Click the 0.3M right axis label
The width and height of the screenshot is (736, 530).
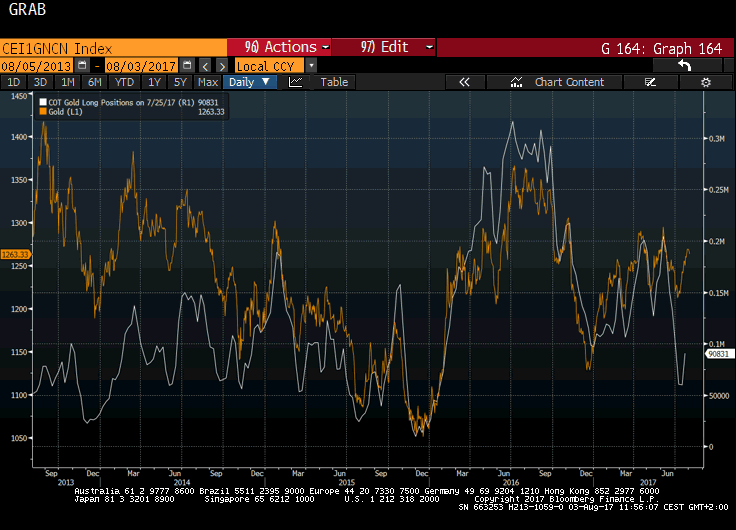[717, 138]
